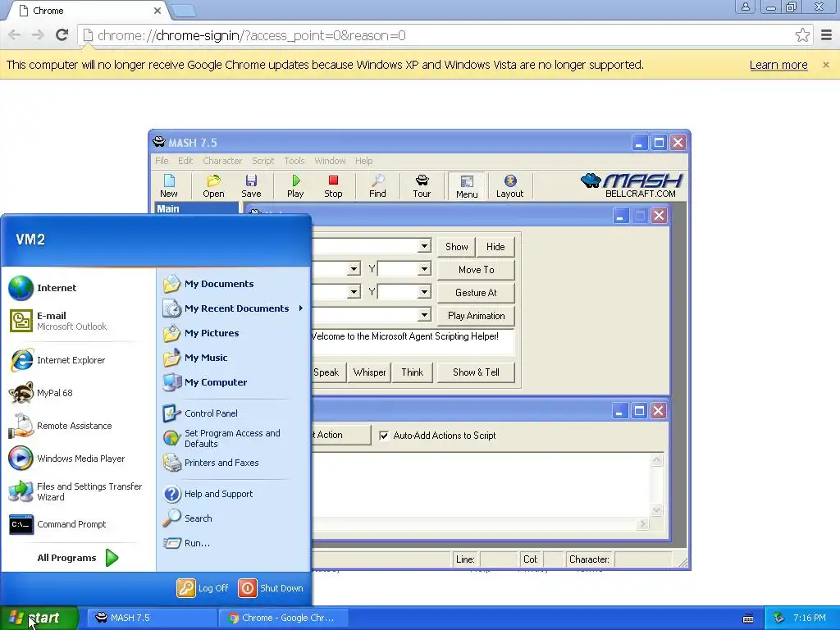The image size is (840, 630).
Task: Click the Learn more link in Chrome infobar
Action: point(778,65)
